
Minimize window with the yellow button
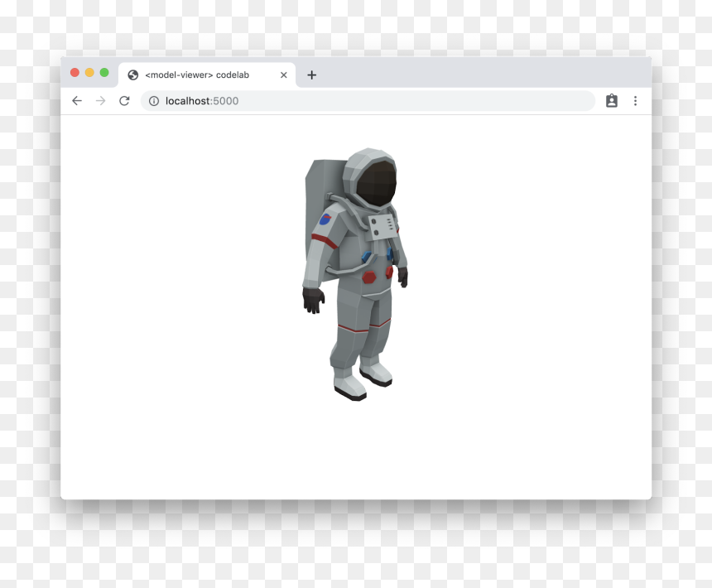(89, 73)
